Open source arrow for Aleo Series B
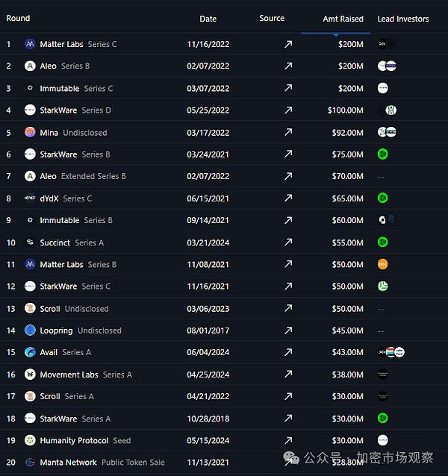Viewport: 448px width, 476px height. point(288,66)
